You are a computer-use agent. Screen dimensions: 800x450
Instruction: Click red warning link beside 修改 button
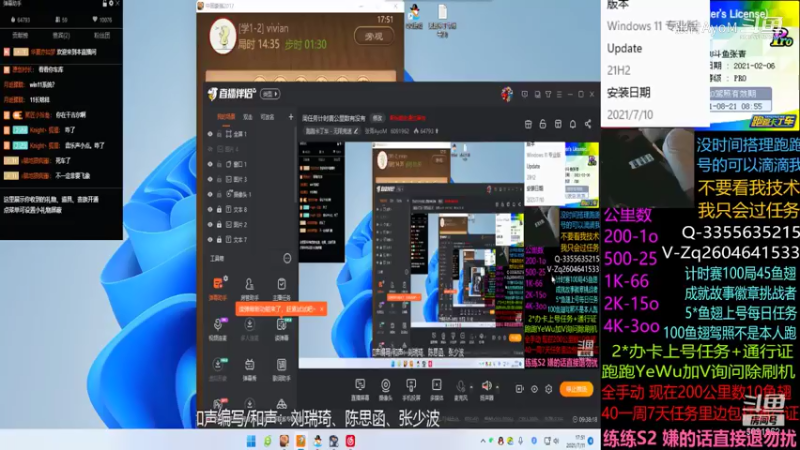(407, 118)
